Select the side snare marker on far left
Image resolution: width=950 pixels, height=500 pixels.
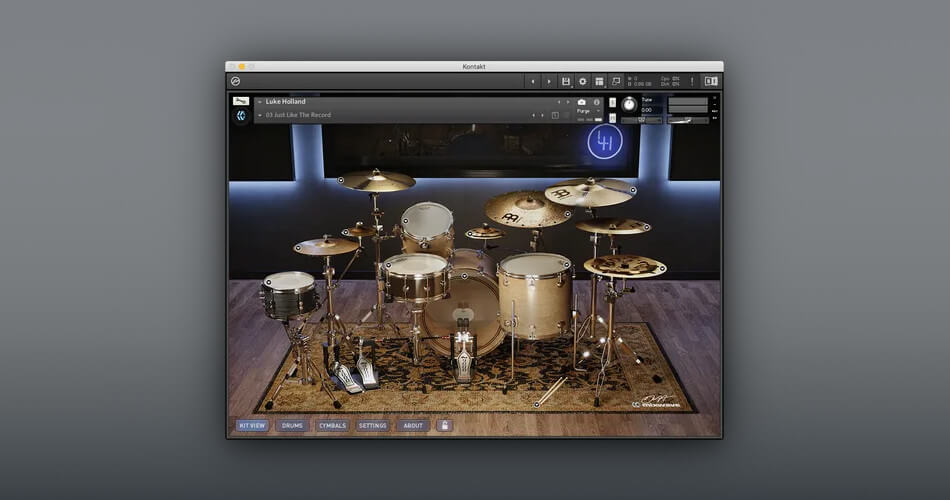(268, 282)
